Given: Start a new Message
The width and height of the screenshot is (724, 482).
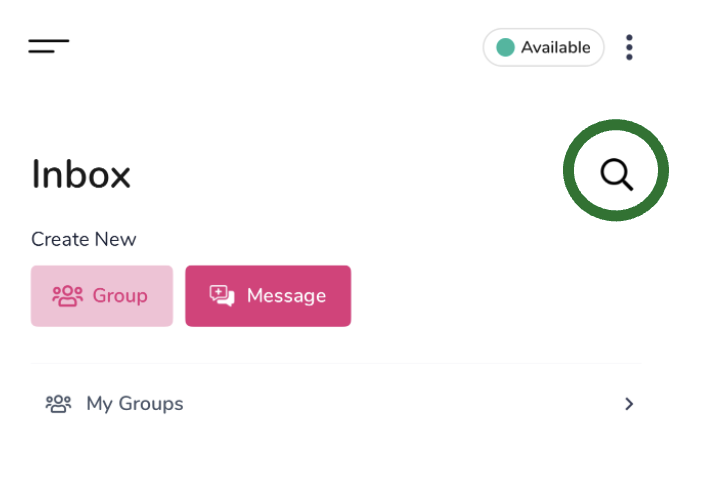Looking at the screenshot, I should [268, 296].
